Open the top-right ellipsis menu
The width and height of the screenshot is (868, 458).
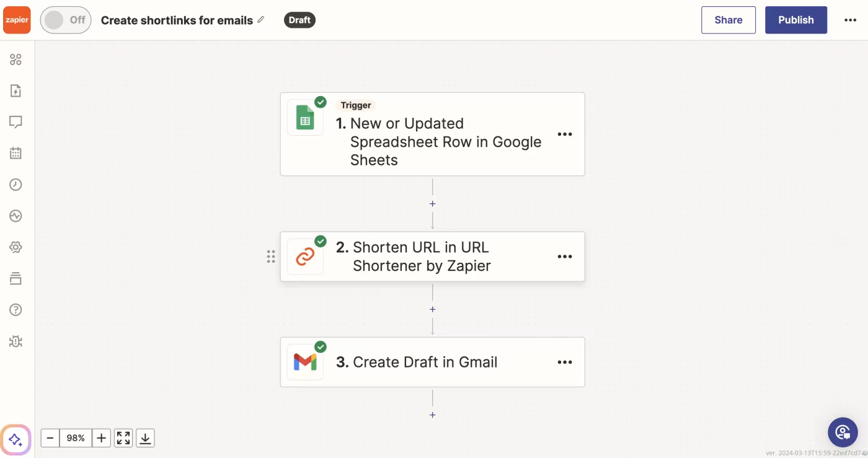(x=850, y=20)
